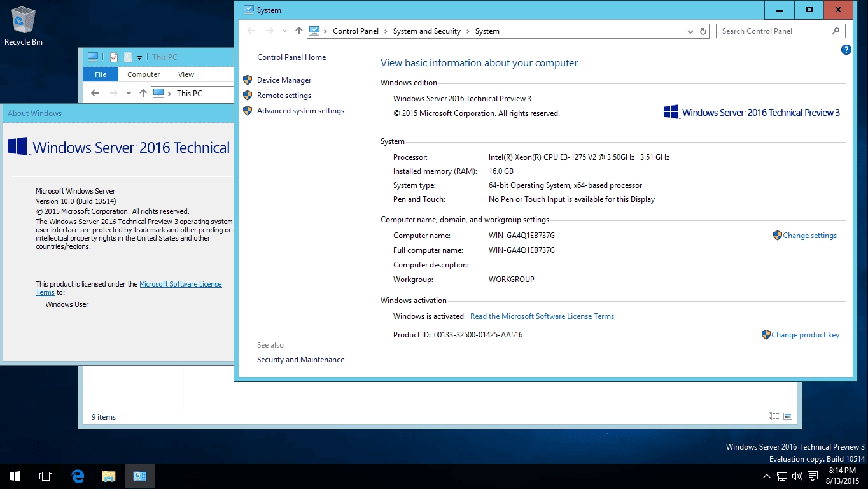
Task: Open Customize Quick Access Toolbar dropdown
Action: (x=139, y=57)
